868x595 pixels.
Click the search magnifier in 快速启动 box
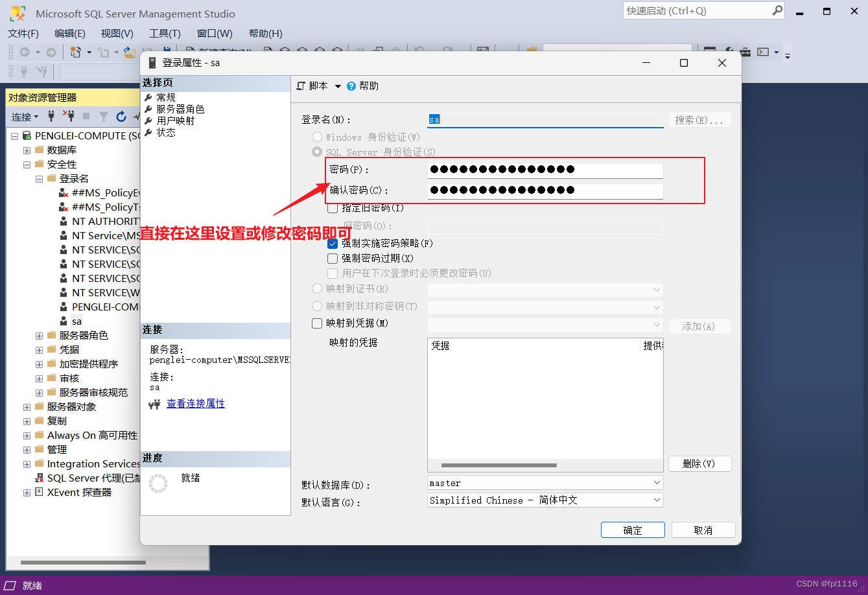776,10
